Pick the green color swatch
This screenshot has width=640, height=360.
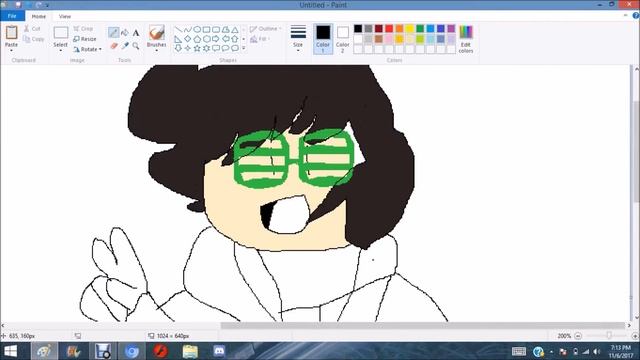pos(420,29)
